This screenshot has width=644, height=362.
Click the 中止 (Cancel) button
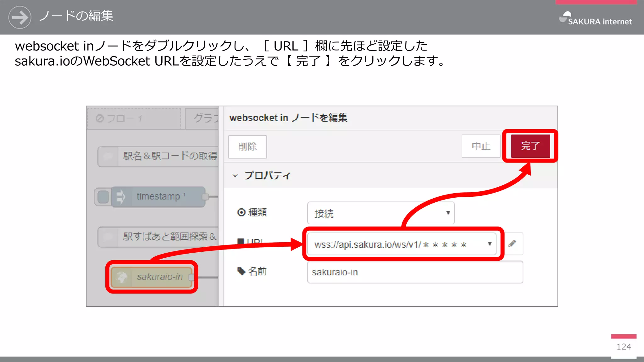pyautogui.click(x=481, y=146)
